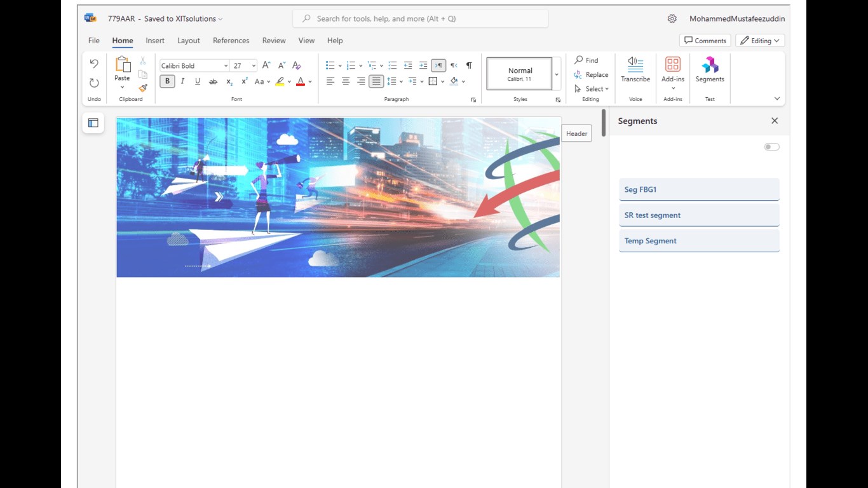Expand the ribbon display options chevron

[776, 98]
